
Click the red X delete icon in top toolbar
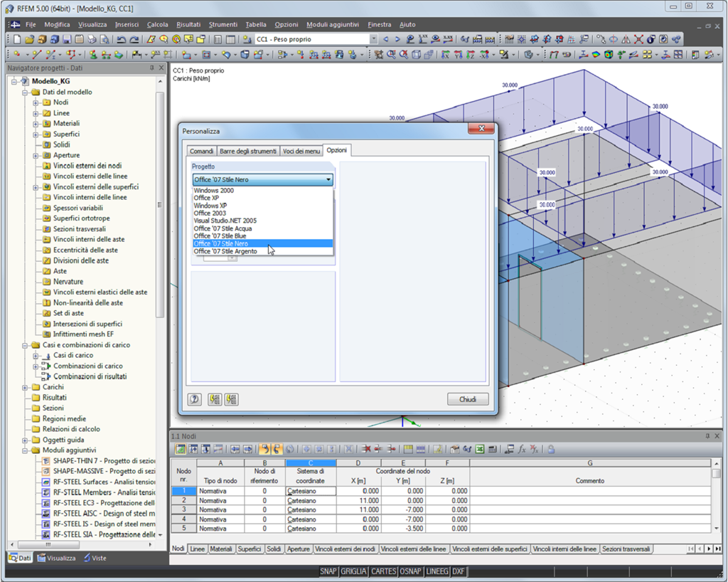638,39
